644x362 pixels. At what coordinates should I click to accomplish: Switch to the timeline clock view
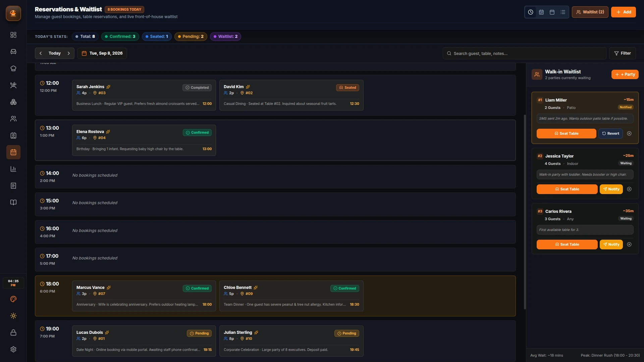531,12
